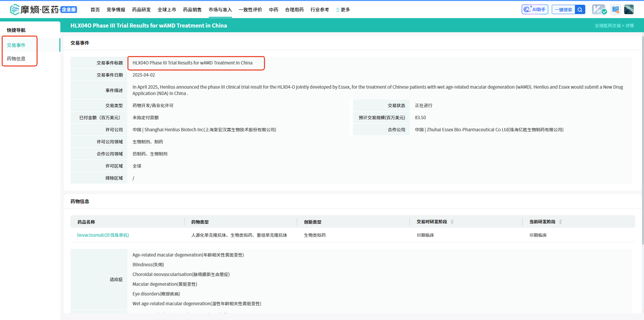
Task: Click the Blindness(失明) indication
Action: [148, 265]
